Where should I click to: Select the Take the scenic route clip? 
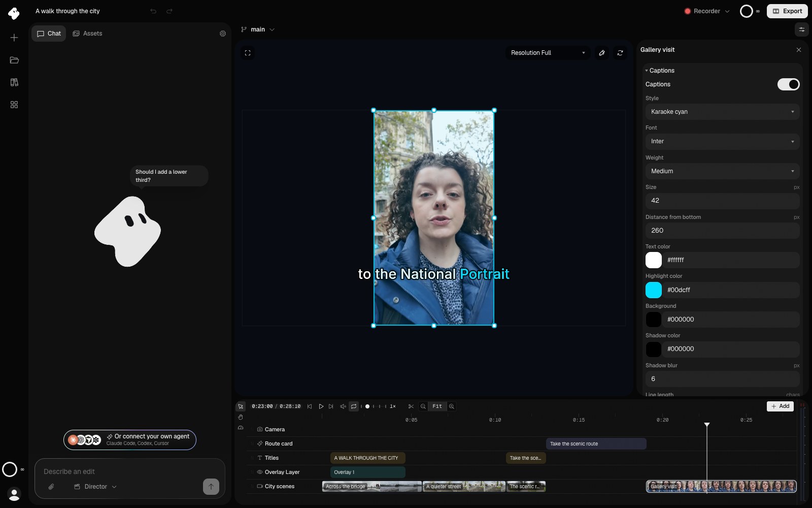point(596,444)
